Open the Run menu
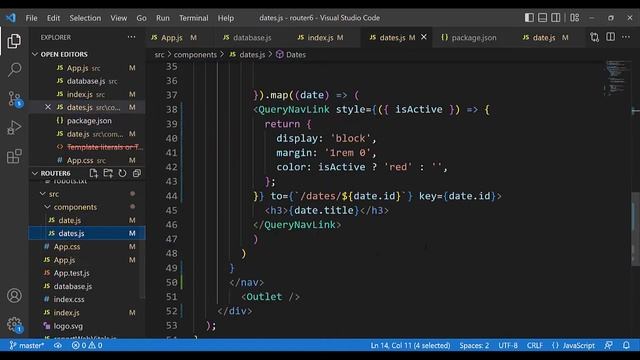 coord(162,18)
